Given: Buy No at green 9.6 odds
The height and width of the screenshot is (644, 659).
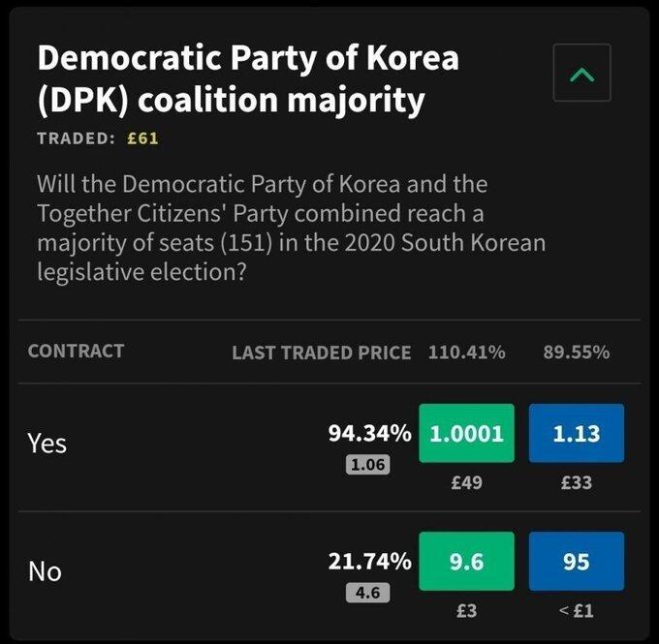Looking at the screenshot, I should pyautogui.click(x=466, y=562).
